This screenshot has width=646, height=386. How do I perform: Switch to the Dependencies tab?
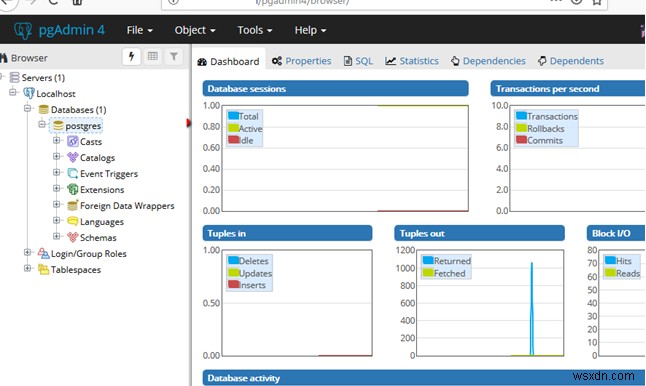point(488,61)
